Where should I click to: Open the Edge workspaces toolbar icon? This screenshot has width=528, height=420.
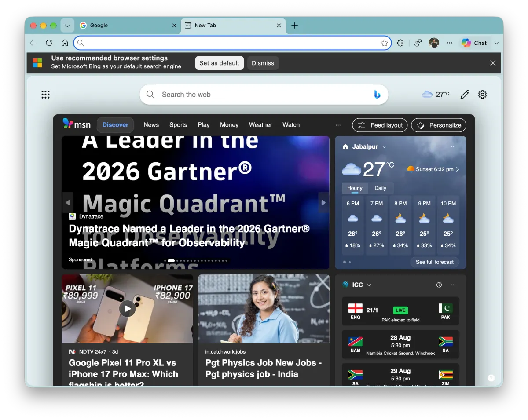pos(418,43)
